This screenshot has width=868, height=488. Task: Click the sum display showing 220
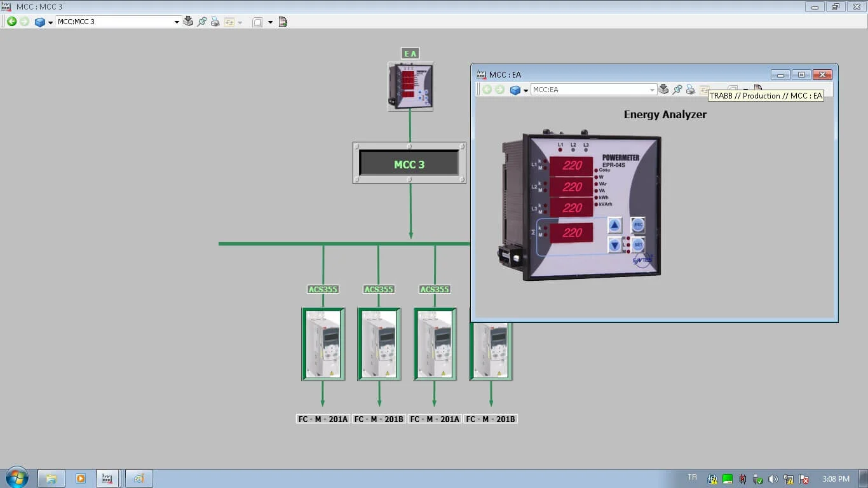[571, 233]
